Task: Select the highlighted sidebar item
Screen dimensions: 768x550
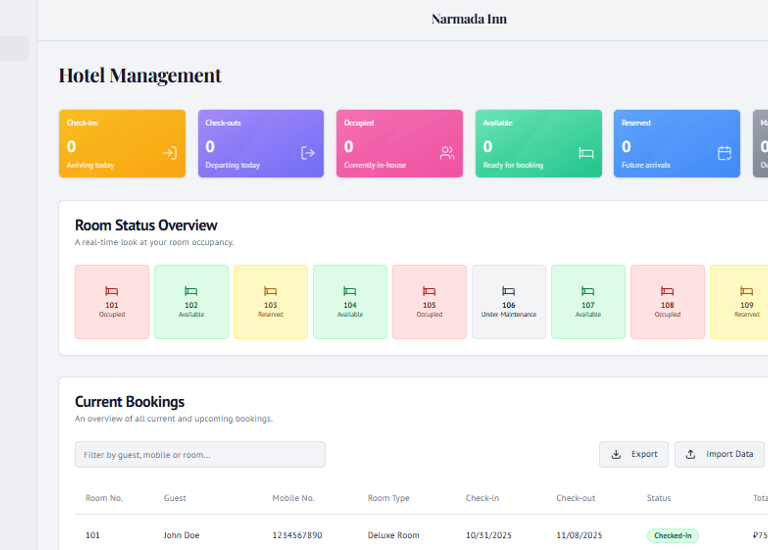Action: coord(14,48)
